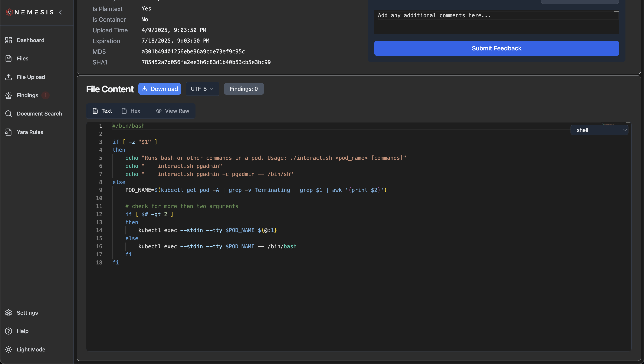Open Help using the question mark icon
The image size is (644, 364).
point(23,331)
